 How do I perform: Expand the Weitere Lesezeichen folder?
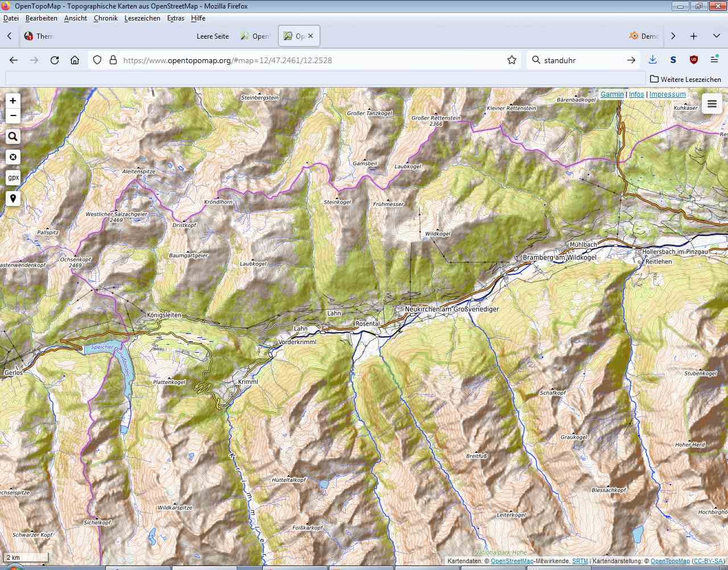[x=685, y=79]
